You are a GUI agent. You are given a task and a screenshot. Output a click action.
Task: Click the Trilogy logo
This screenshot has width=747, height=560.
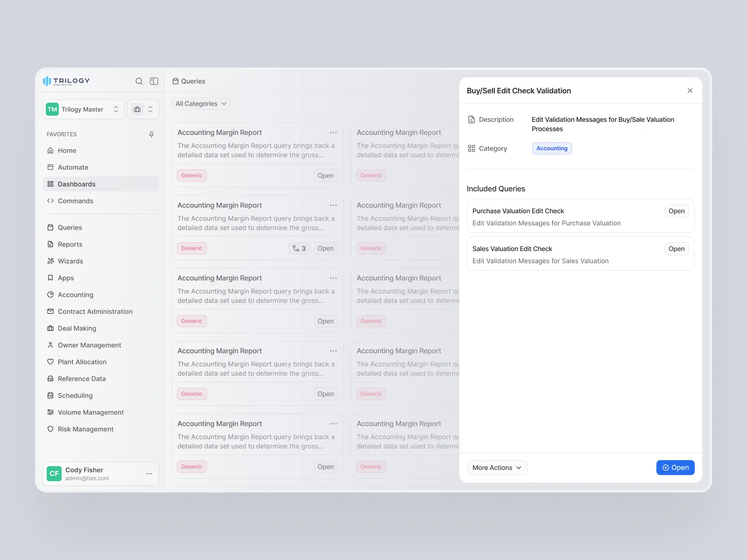tap(66, 81)
